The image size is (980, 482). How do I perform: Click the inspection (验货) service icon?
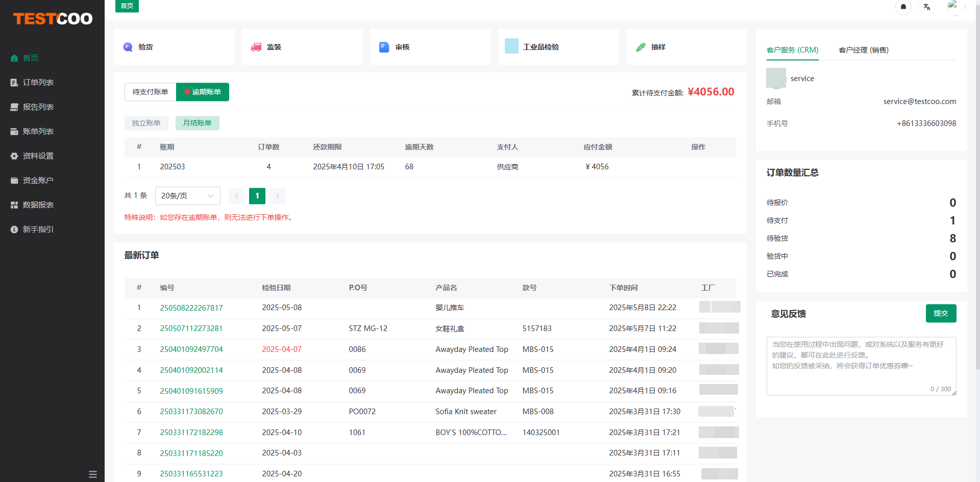[x=128, y=47]
